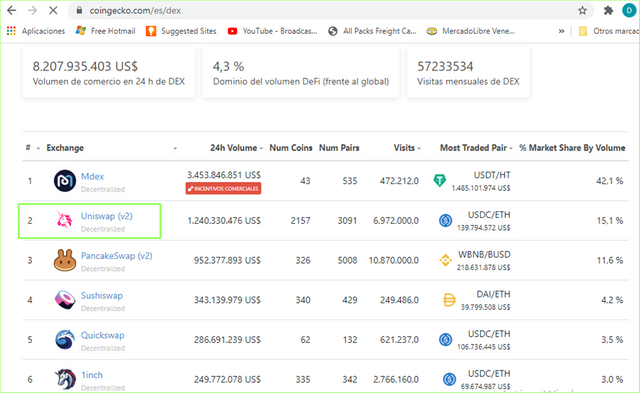Click the Quickswap logo icon

(65, 340)
